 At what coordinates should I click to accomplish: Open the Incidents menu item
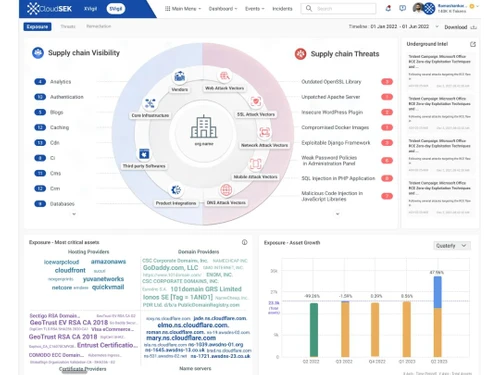click(x=282, y=9)
